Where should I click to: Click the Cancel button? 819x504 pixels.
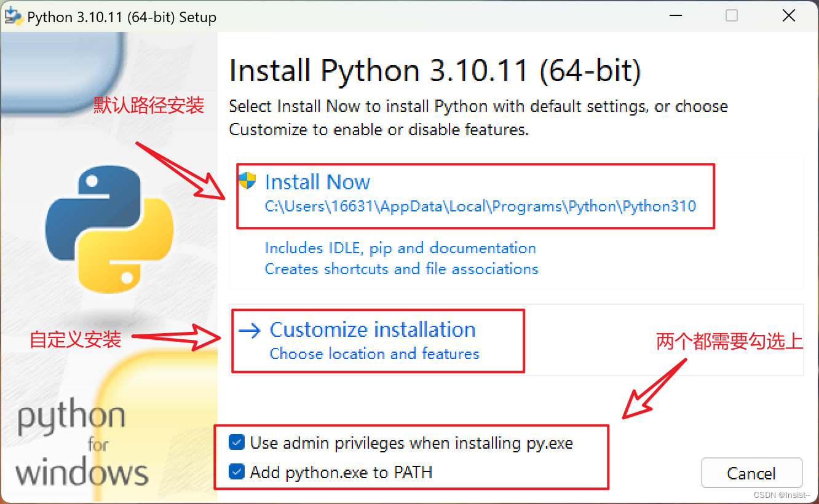(751, 473)
